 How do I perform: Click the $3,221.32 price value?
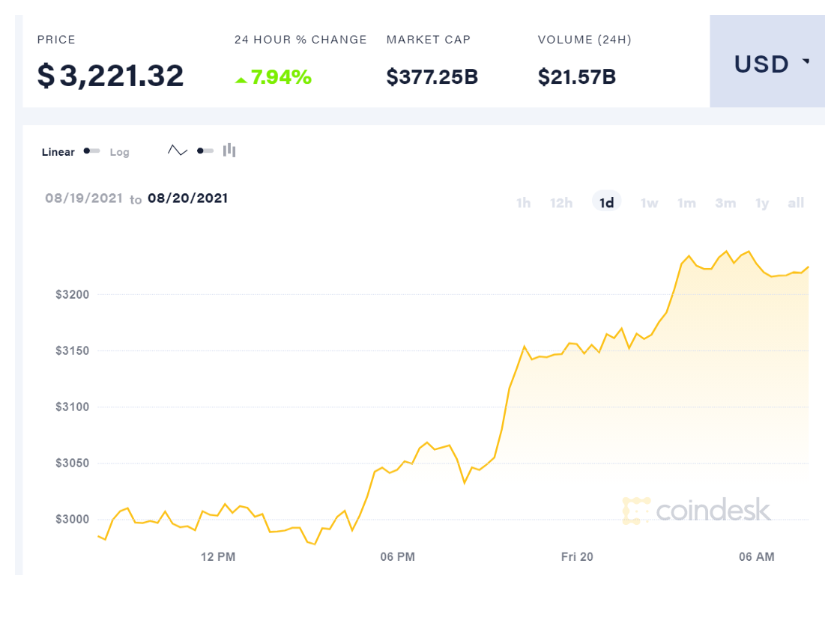point(111,76)
